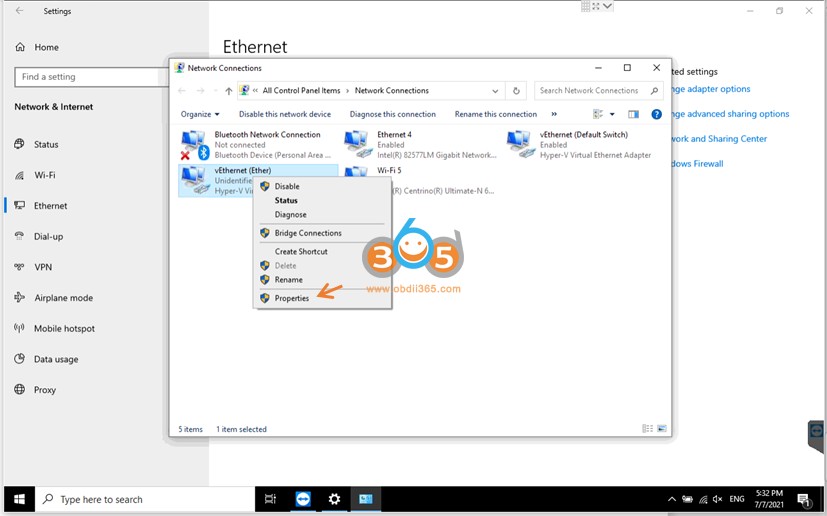Image resolution: width=827 pixels, height=516 pixels.
Task: Click Diagnose this connection
Action: pos(392,114)
